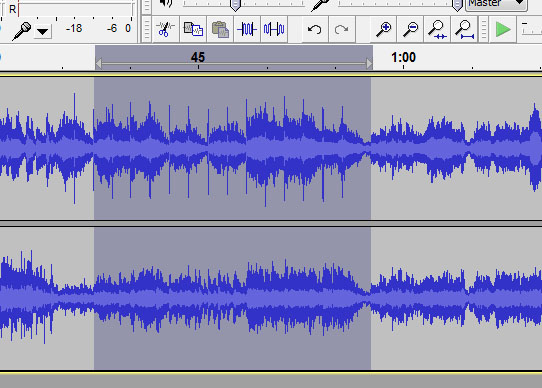Click the Copy icon in edit toolbar
The height and width of the screenshot is (388, 542).
193,29
